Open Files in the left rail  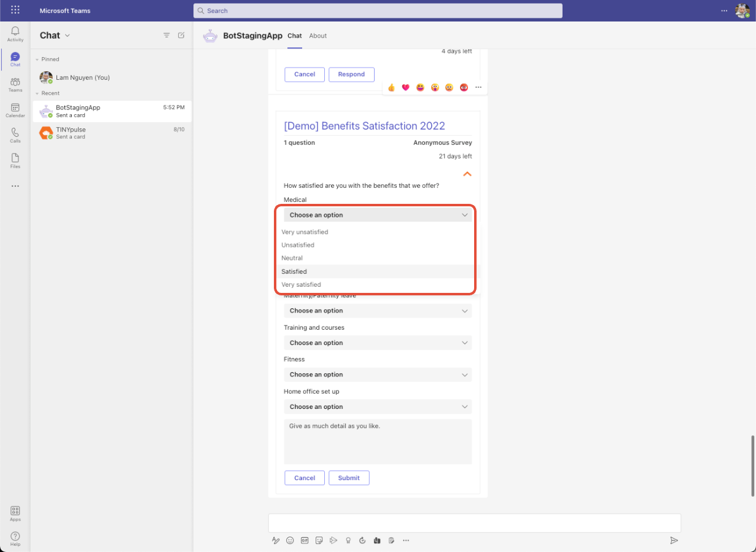(15, 161)
